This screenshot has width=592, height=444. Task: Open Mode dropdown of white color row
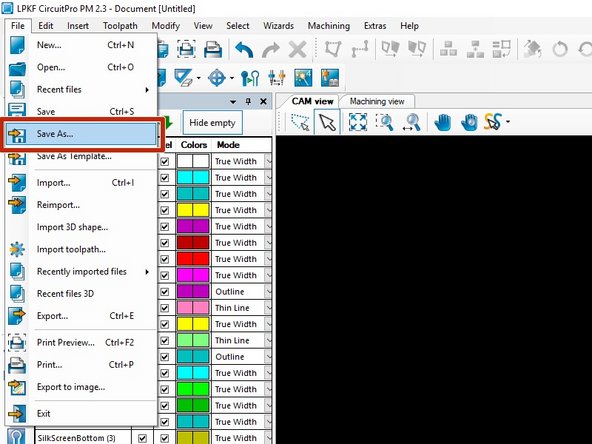click(268, 162)
